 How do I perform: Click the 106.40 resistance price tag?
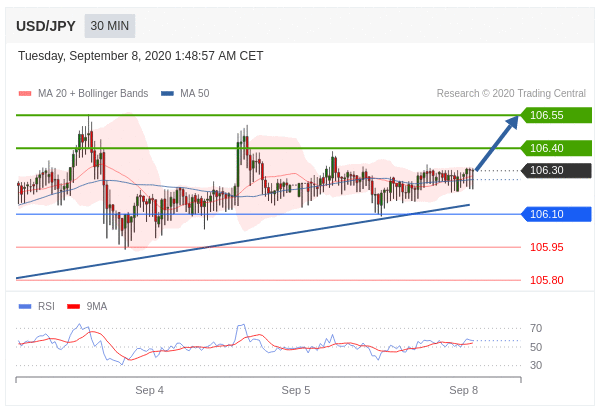[556, 148]
